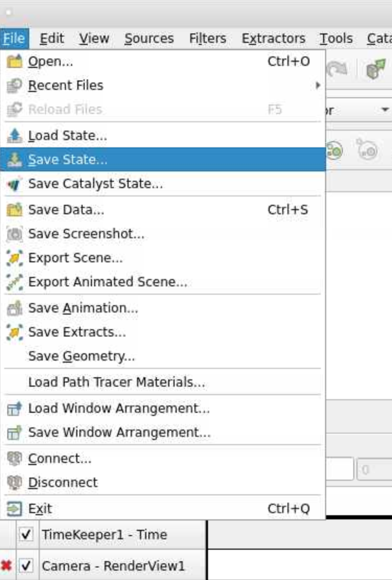
Task: Expand the Recent Files submenu arrow
Action: [x=318, y=86]
